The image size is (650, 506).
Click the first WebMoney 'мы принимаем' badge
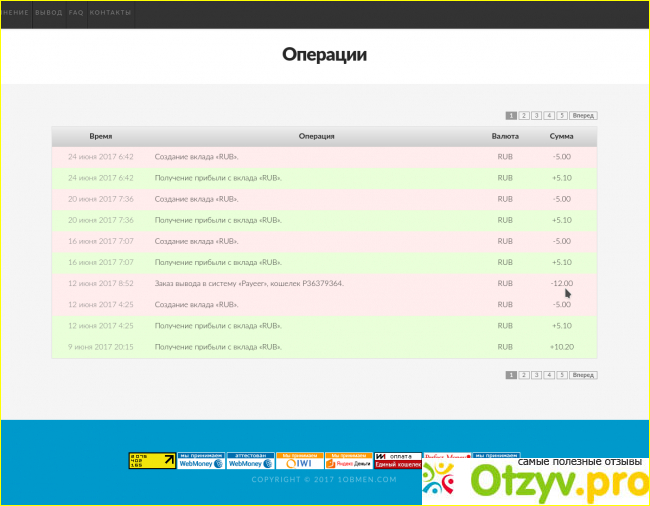(x=201, y=461)
